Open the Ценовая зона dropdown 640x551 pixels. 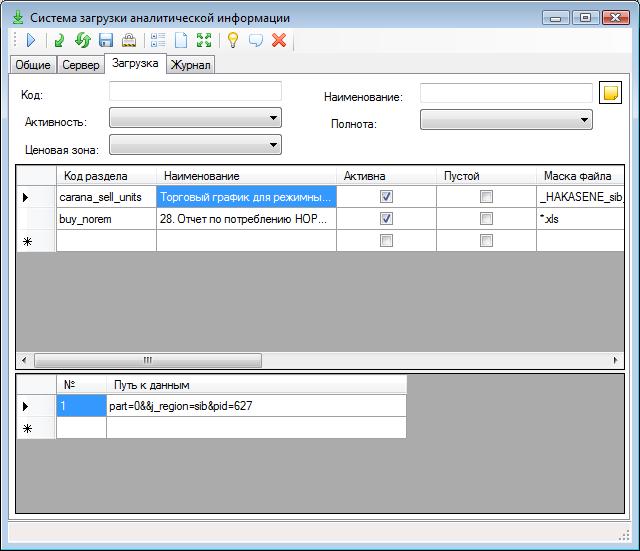click(x=195, y=144)
